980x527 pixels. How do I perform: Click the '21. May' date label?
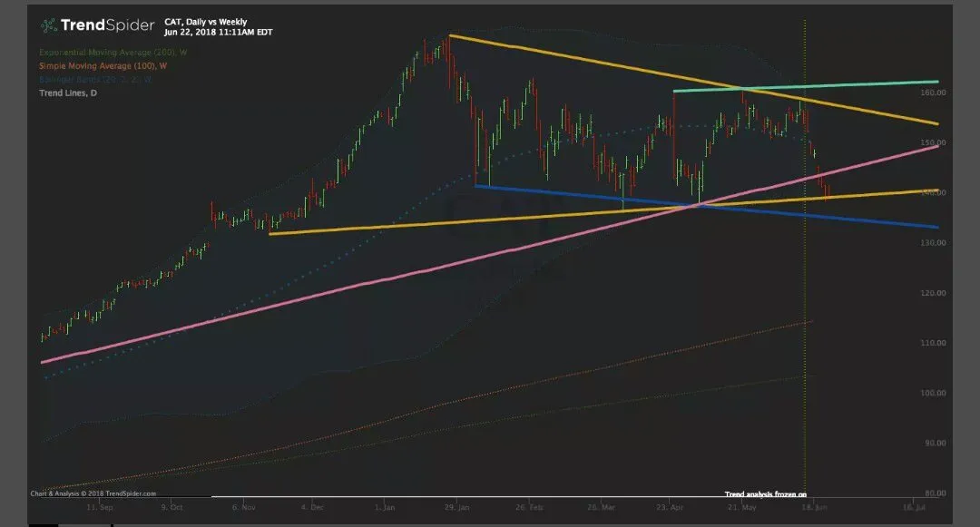pyautogui.click(x=742, y=507)
